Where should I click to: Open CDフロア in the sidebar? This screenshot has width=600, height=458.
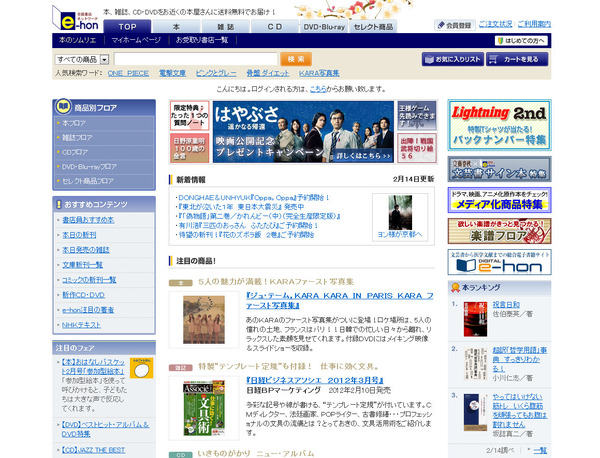[75, 152]
